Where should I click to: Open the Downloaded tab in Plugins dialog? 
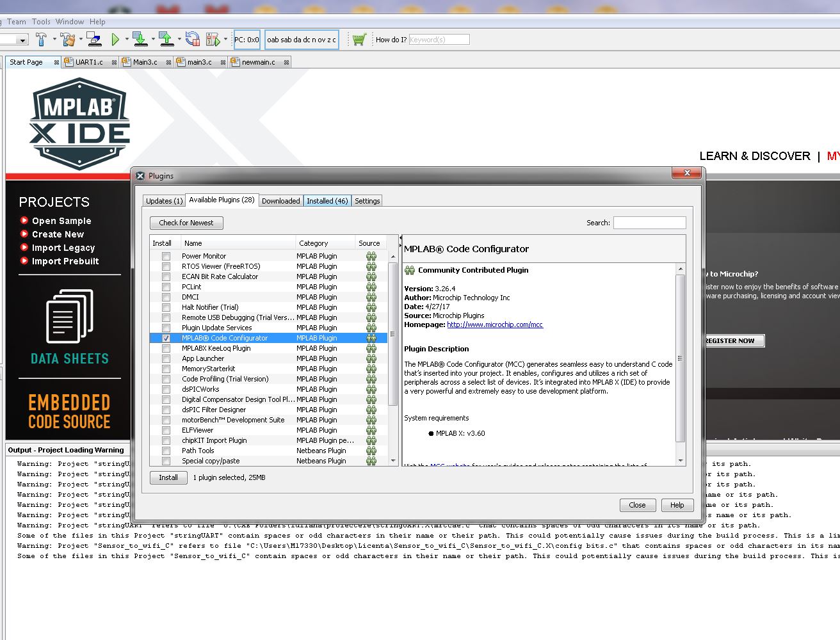(281, 200)
